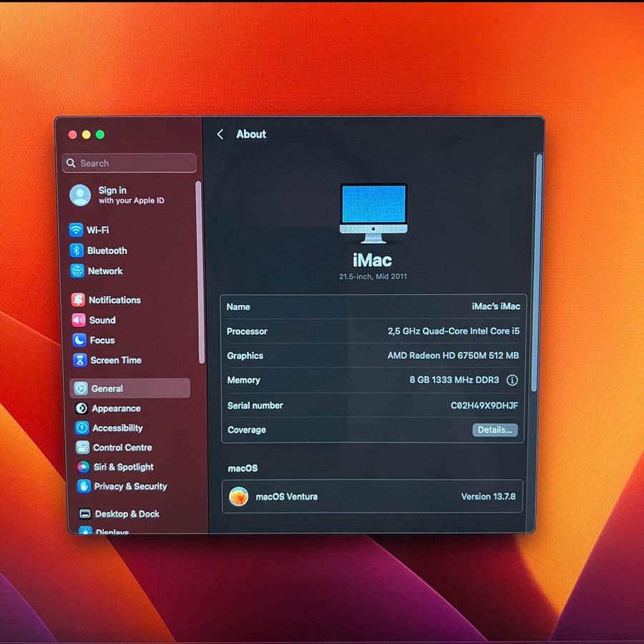The width and height of the screenshot is (644, 644).
Task: Go back using the chevron beside About
Action: (220, 135)
